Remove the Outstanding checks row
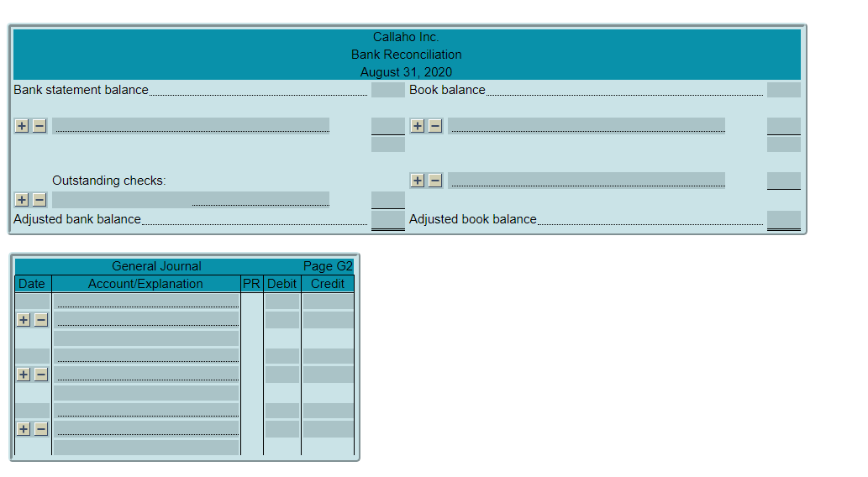This screenshot has height=477, width=868. point(39,200)
